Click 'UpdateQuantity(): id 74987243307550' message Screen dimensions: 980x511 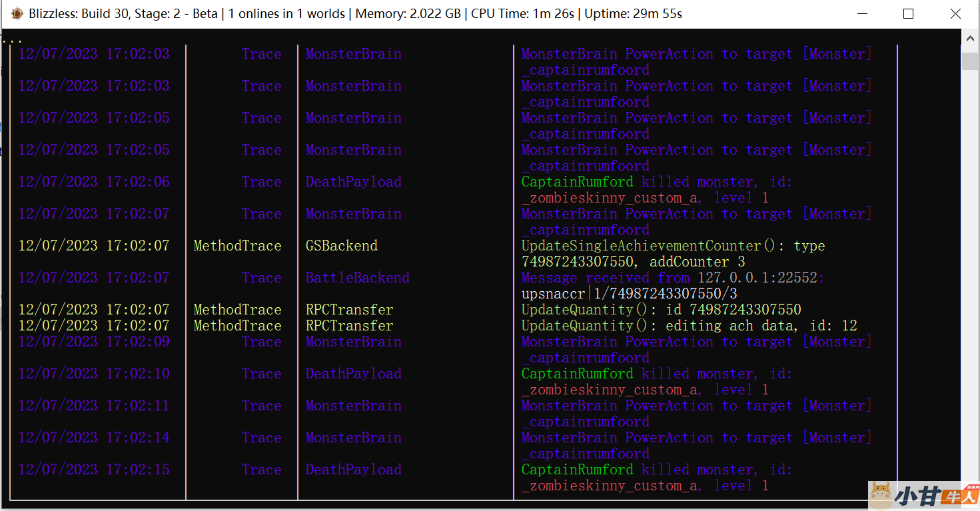point(661,309)
